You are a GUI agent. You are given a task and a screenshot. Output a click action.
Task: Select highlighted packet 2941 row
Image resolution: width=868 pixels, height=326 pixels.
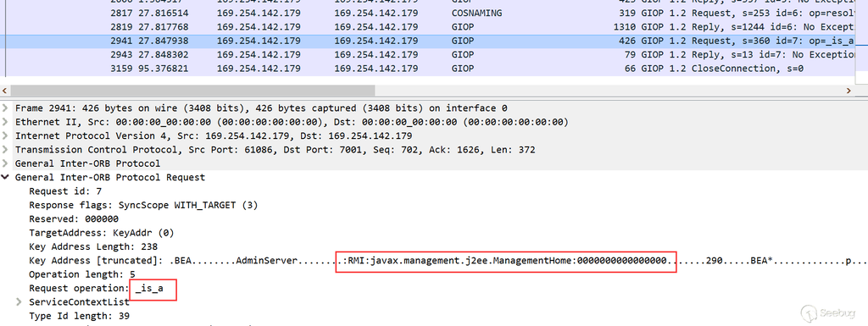(x=428, y=41)
